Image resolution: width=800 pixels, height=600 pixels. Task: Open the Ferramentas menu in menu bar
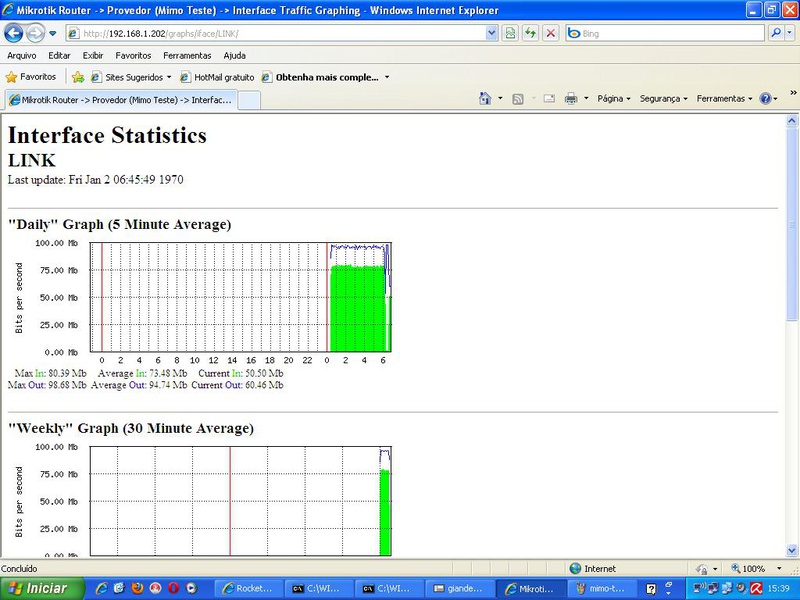point(187,56)
